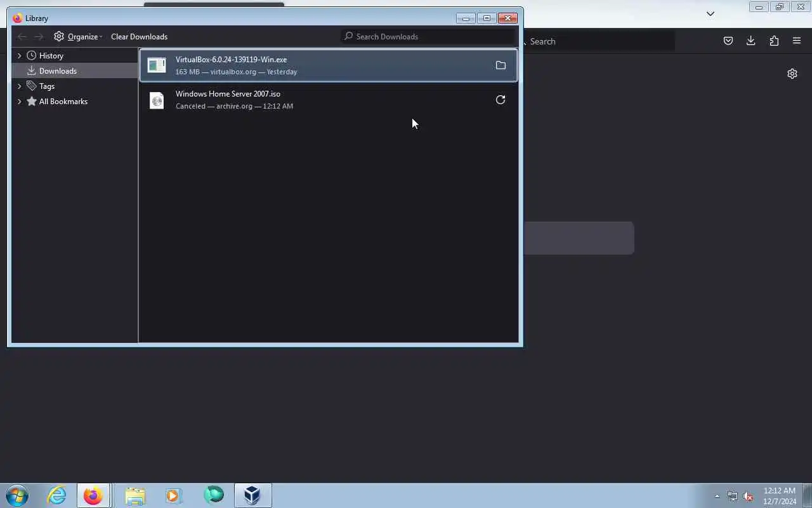The height and width of the screenshot is (508, 812).
Task: Open the Windows Start menu
Action: 17,495
